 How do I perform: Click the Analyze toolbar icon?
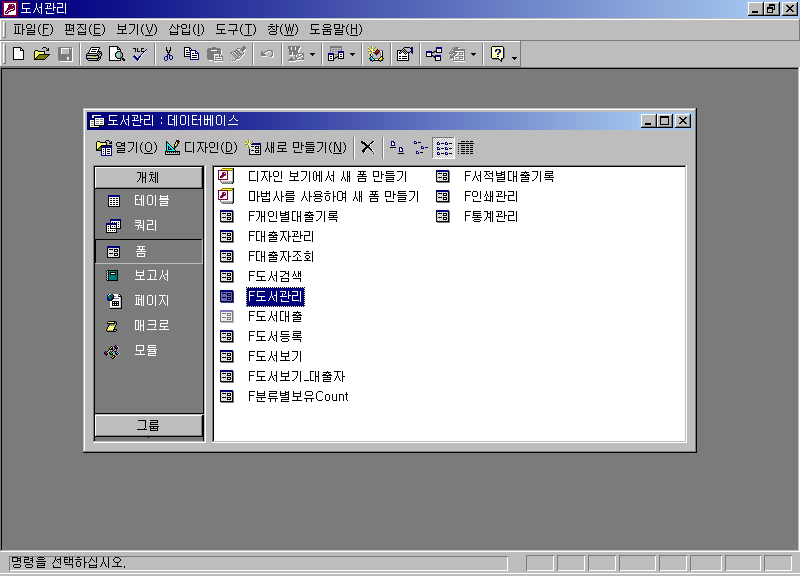pos(336,54)
